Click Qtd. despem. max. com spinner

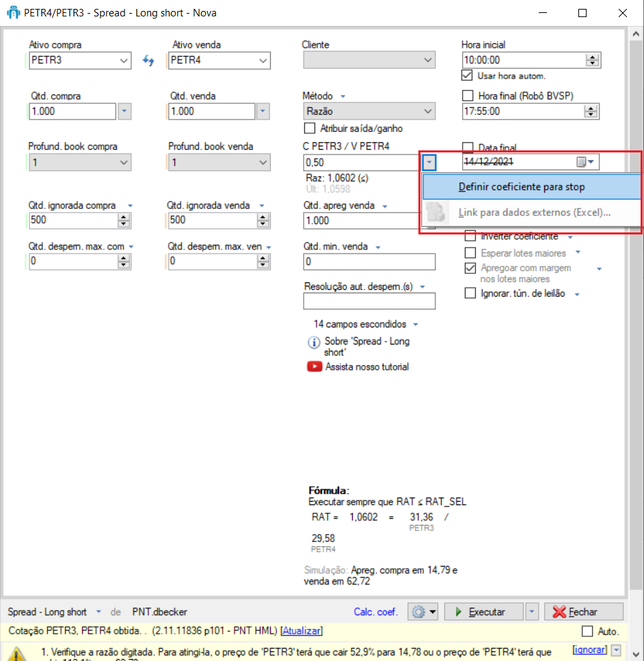pos(124,261)
